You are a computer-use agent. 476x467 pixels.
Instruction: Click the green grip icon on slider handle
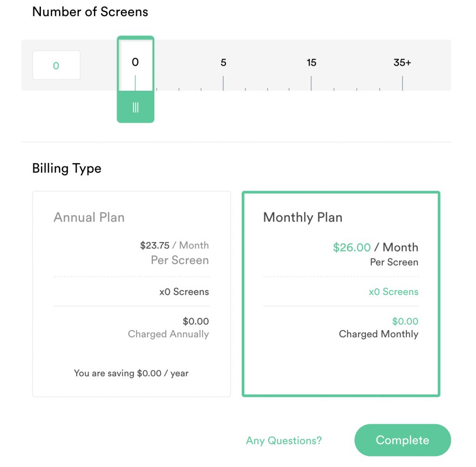click(x=135, y=107)
